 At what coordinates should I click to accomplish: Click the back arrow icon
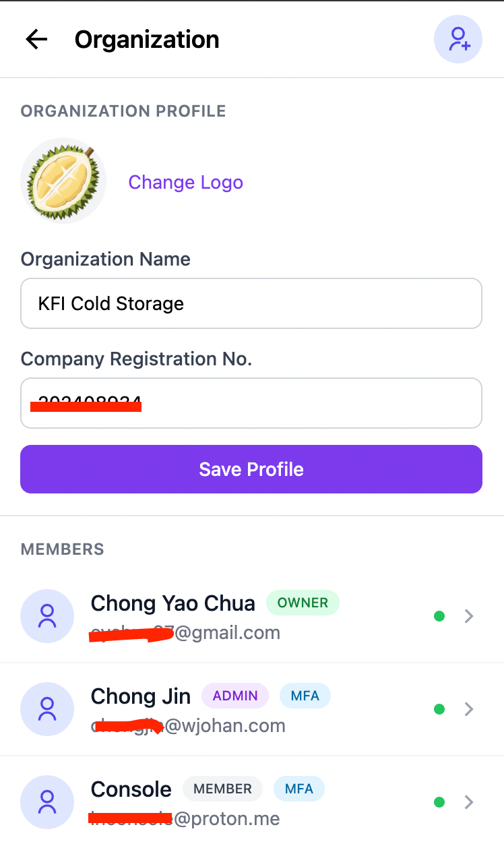tap(37, 40)
